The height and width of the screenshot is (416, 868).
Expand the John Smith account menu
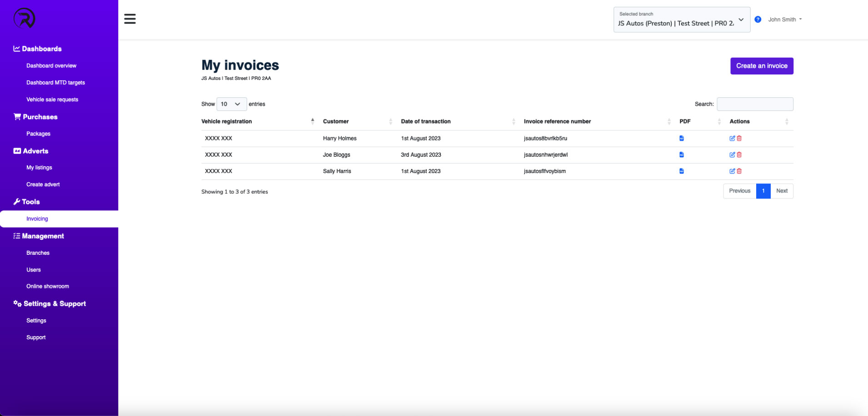click(x=784, y=19)
